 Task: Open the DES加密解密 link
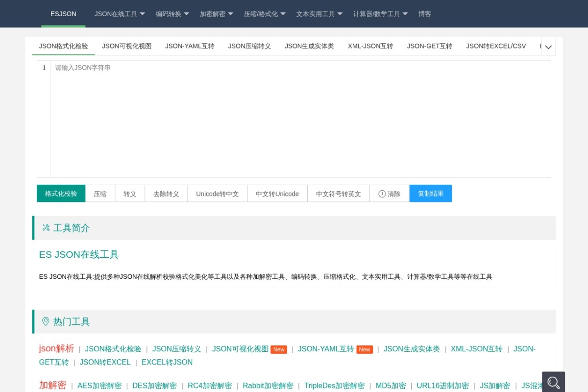pyautogui.click(x=155, y=386)
